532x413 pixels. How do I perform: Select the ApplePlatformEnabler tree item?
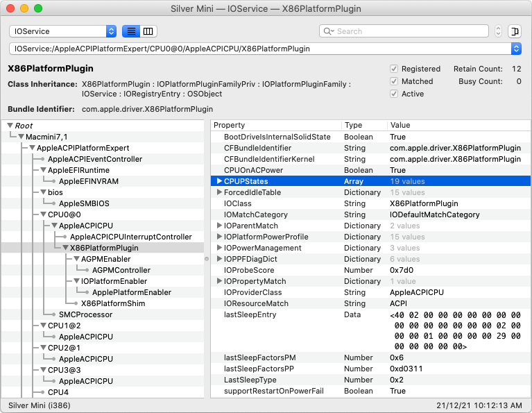click(x=132, y=292)
